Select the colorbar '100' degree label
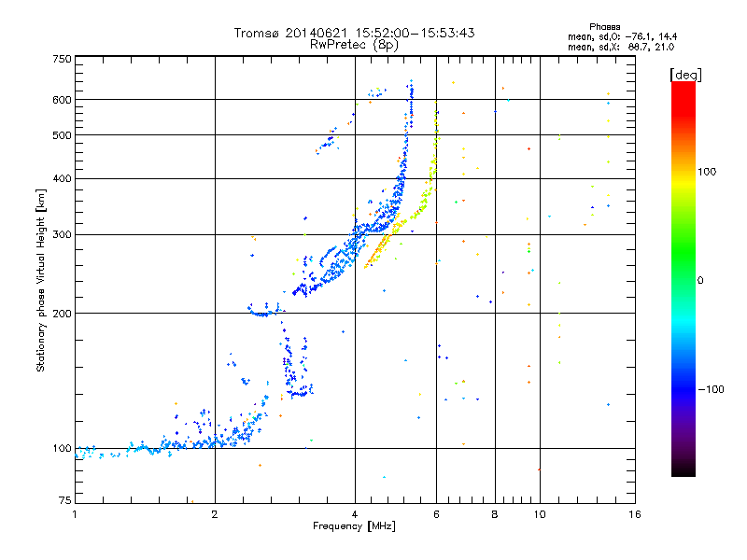 click(x=707, y=172)
